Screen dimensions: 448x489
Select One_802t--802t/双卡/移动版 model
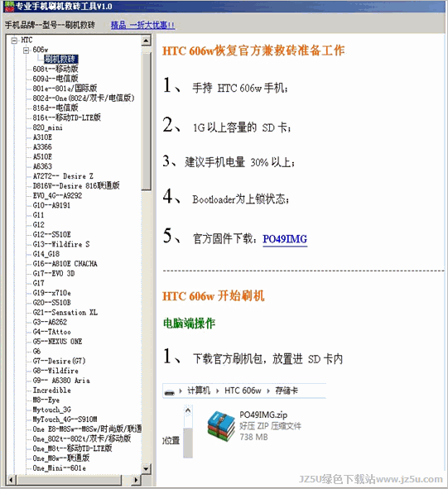[82, 439]
